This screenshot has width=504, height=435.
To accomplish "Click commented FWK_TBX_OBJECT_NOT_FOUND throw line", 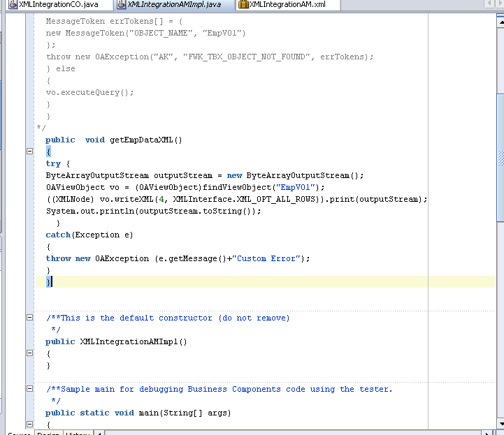I will pyautogui.click(x=210, y=57).
